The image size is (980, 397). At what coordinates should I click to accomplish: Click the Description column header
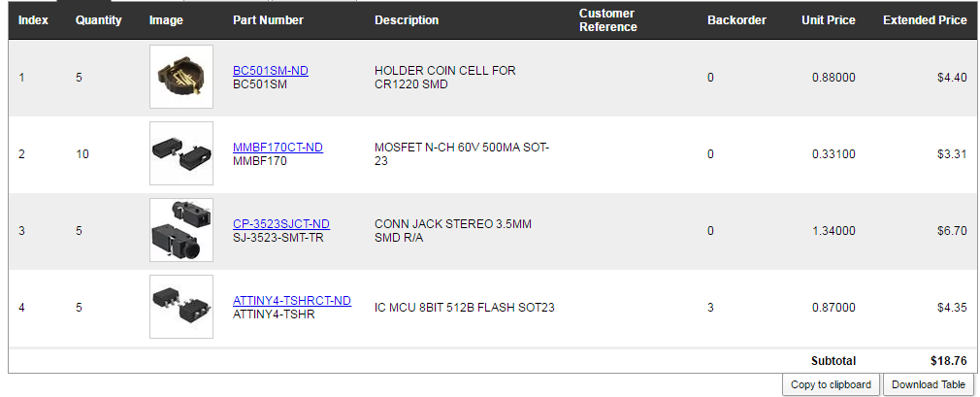(x=407, y=20)
